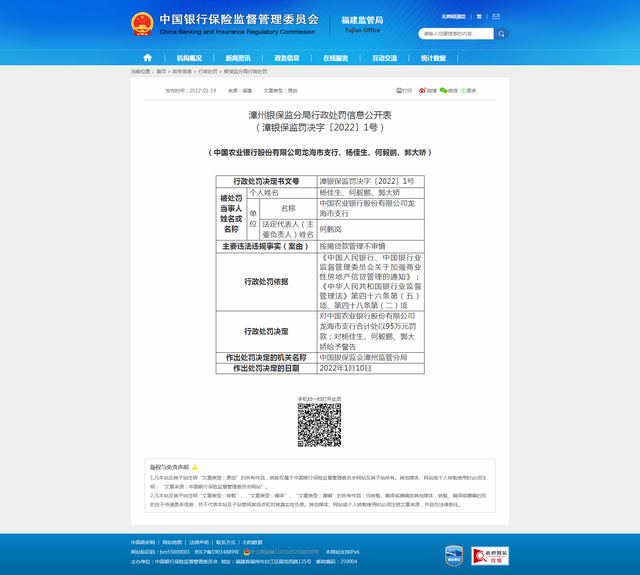Click the 漳州银保监分局行政处罚信息公开表 headline
This screenshot has height=575, width=640.
(320, 115)
